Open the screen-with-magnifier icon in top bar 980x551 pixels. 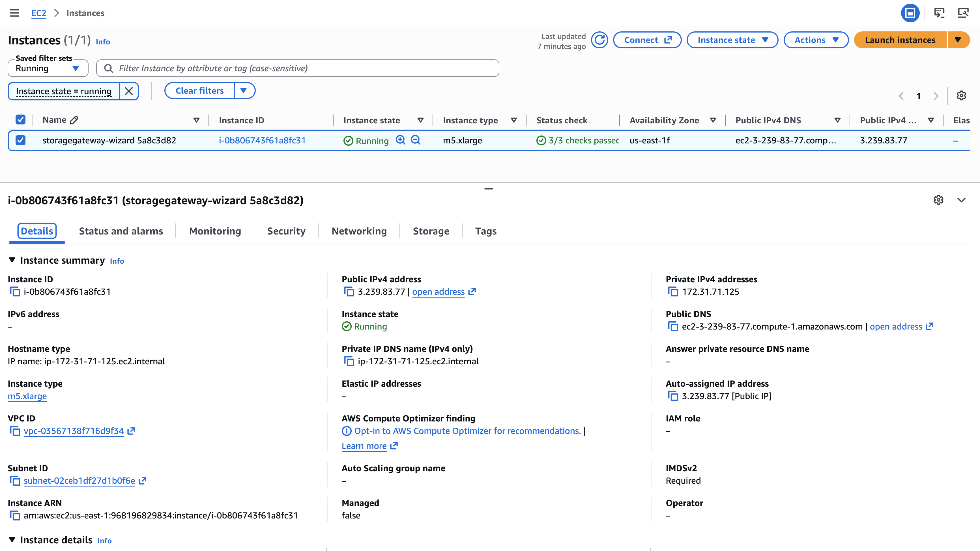coord(963,13)
